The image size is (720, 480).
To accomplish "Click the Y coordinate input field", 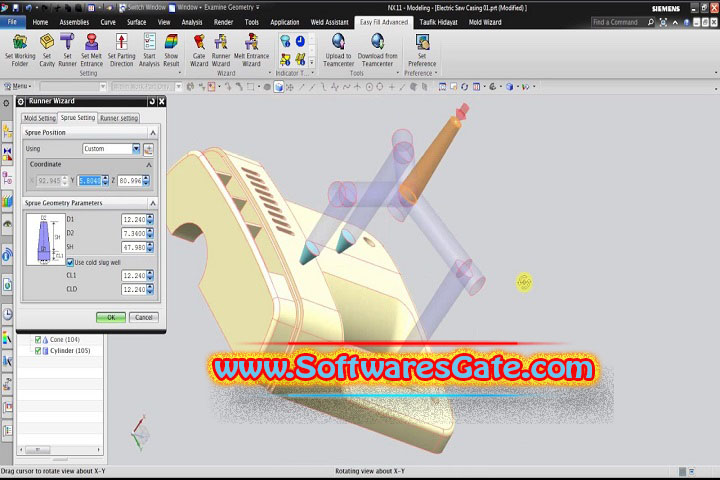I will coord(90,181).
